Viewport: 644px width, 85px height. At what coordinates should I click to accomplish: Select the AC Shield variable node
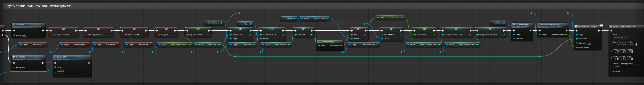pyautogui.click(x=245, y=24)
